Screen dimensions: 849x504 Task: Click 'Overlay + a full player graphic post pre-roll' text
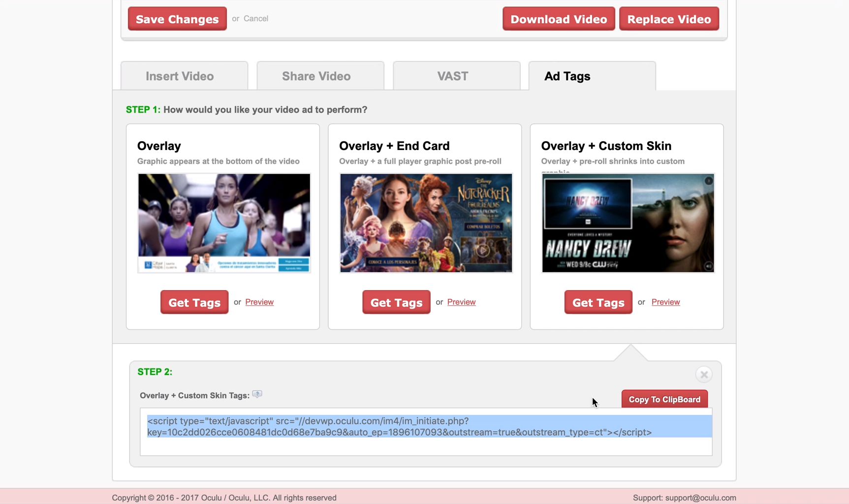420,161
